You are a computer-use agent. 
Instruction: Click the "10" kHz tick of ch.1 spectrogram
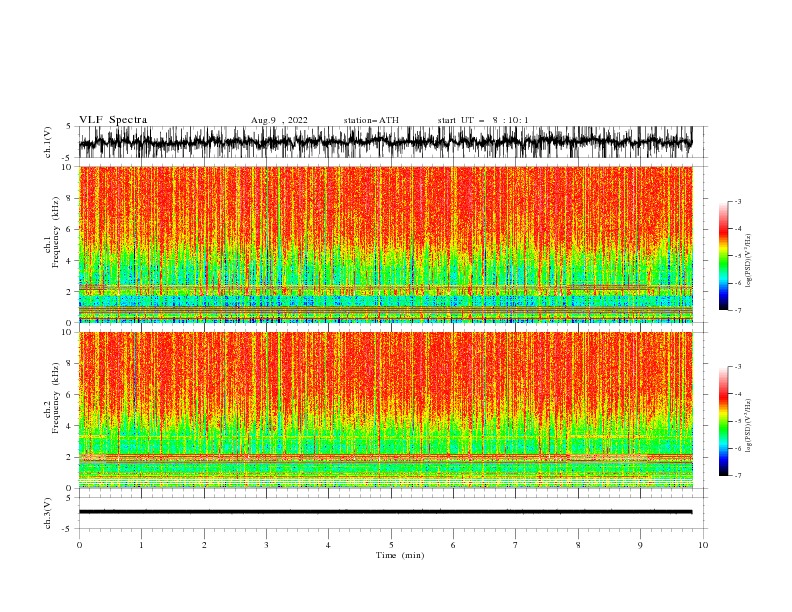pos(68,167)
